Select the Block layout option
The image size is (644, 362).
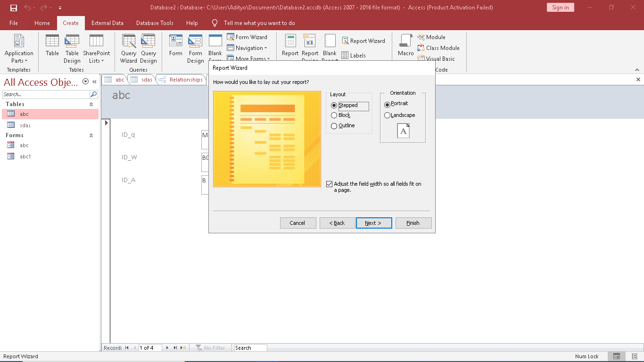[334, 115]
